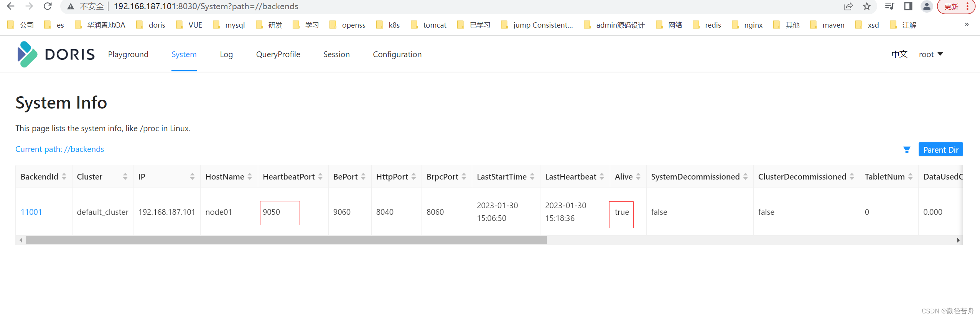Open the nginx bookmark folder
The height and width of the screenshot is (318, 980).
747,25
